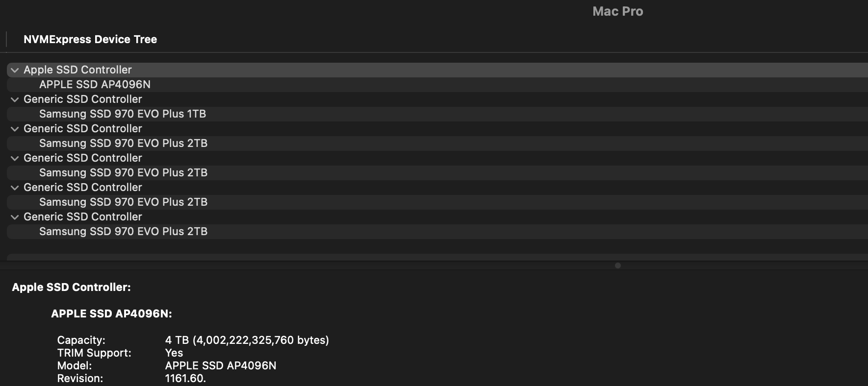Screen dimensions: 868x386
Task: Click the bold APPLE SSD AP4096N details heading
Action: [x=111, y=314]
